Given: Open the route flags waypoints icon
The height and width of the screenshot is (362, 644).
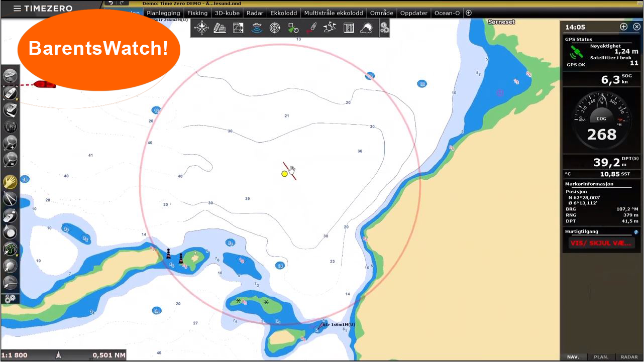Looking at the screenshot, I should [330, 28].
